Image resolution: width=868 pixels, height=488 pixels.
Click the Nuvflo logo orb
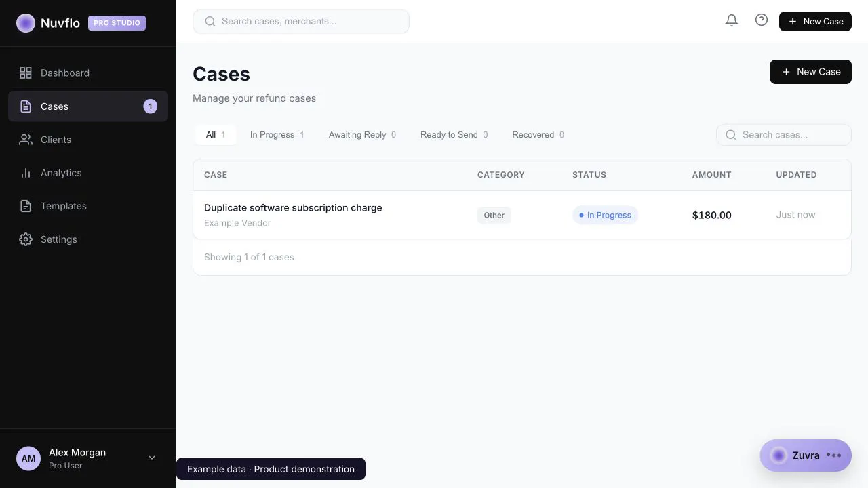click(x=26, y=23)
